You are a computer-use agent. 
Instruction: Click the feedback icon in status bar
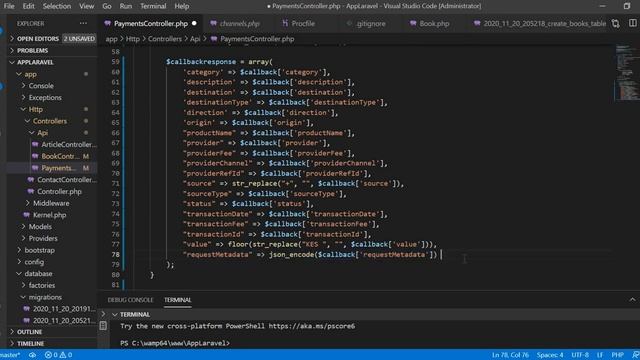pos(635,355)
